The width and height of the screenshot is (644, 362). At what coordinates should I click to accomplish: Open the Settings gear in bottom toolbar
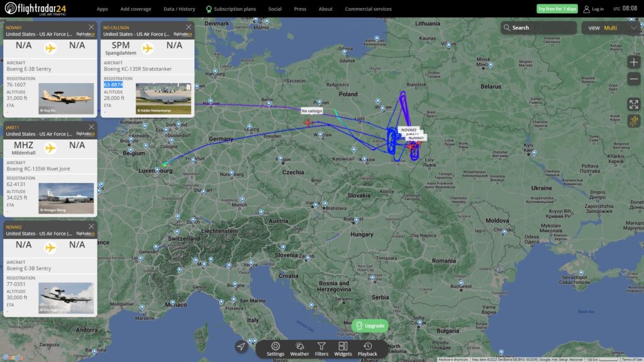[275, 349]
